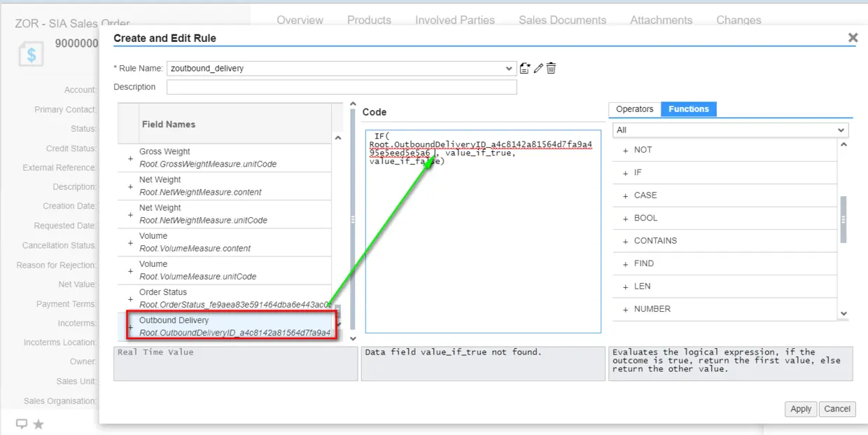The height and width of the screenshot is (435, 868).
Task: Click the pencil edit rule icon
Action: pyautogui.click(x=538, y=68)
